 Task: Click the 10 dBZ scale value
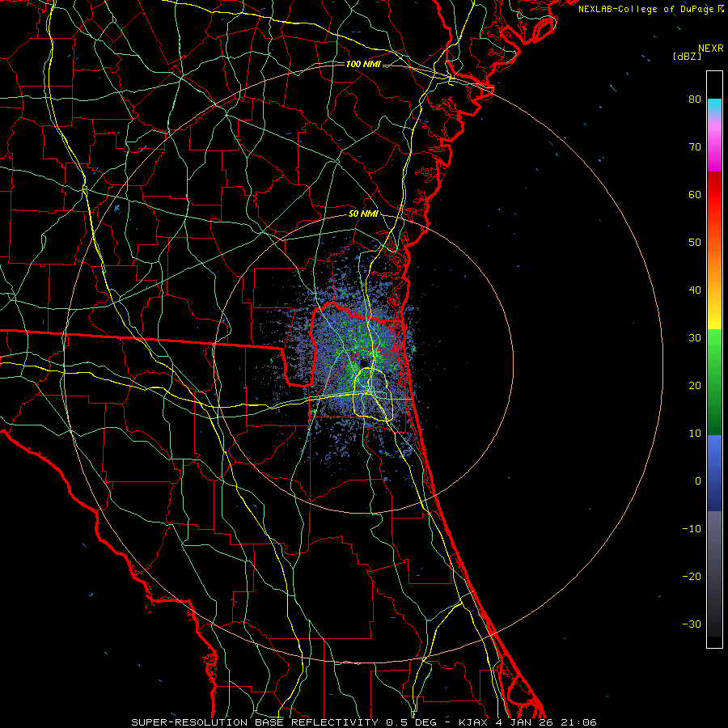pyautogui.click(x=695, y=434)
